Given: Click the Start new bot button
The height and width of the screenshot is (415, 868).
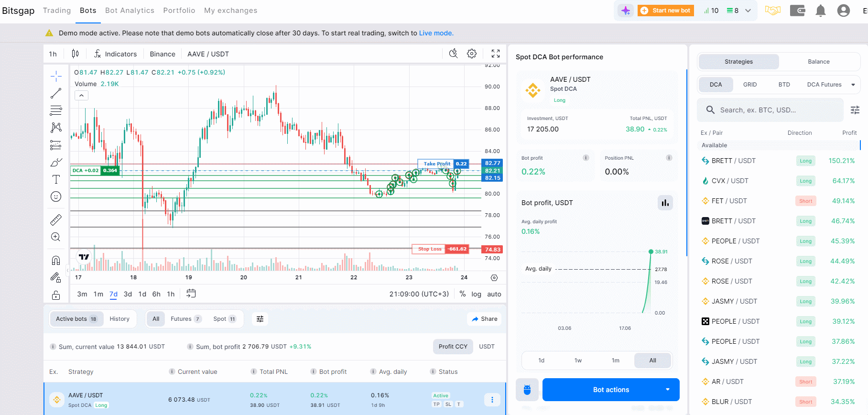Looking at the screenshot, I should click(666, 11).
